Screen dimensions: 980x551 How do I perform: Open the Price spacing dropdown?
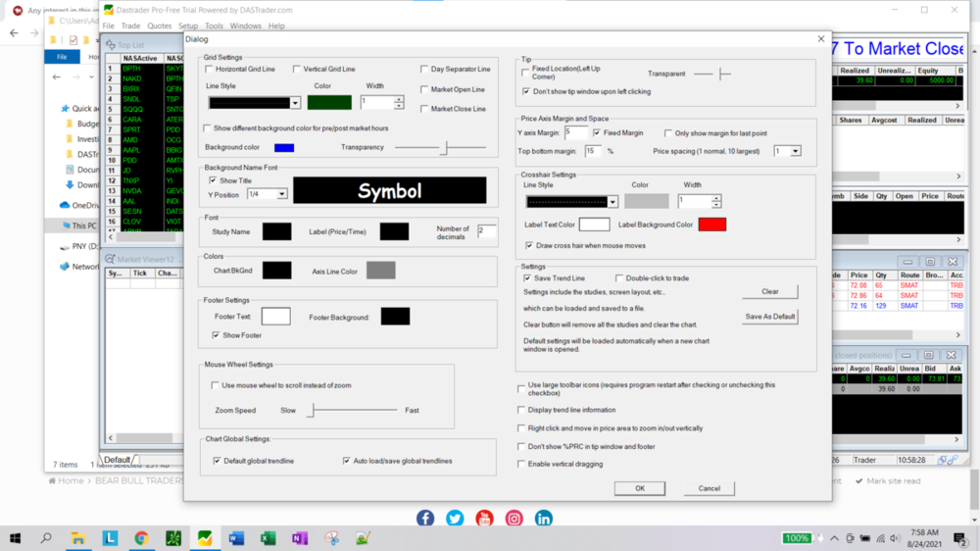(x=795, y=151)
